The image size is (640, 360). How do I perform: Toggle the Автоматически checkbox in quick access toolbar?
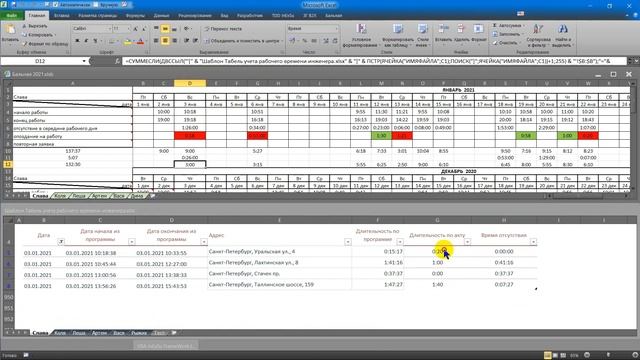[x=56, y=5]
